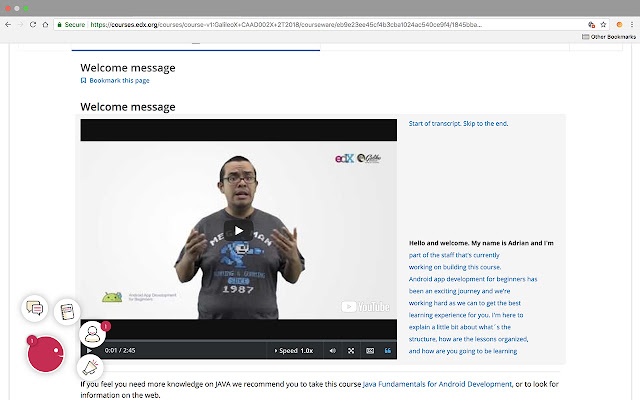Click Start of transcript skip link
640x400 pixels.
coord(458,123)
